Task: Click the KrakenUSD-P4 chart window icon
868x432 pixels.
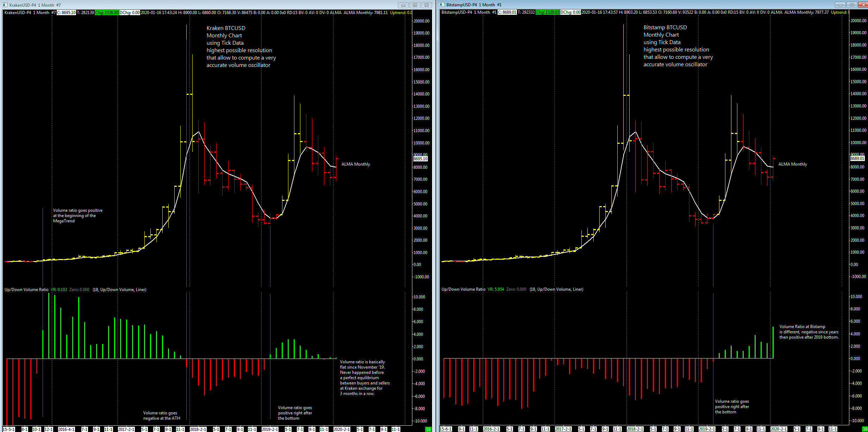Action: point(5,5)
